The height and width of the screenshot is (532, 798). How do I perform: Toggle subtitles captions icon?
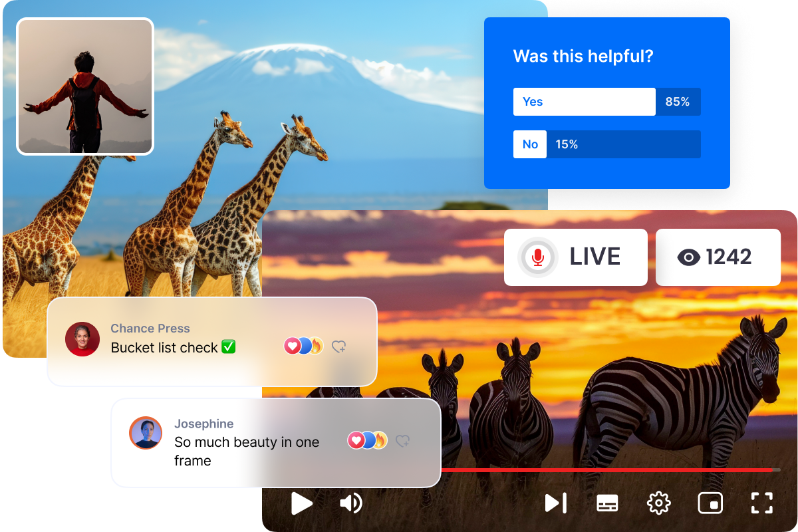click(x=607, y=503)
